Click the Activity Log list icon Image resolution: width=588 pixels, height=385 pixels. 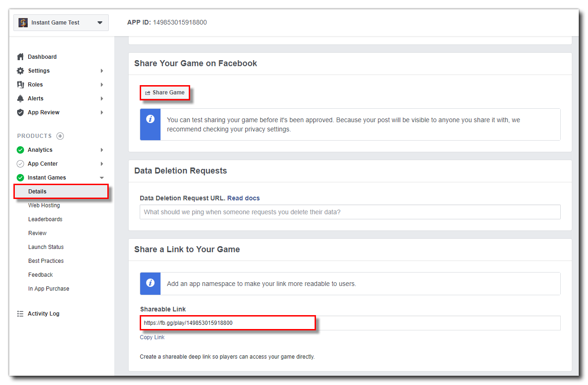tap(20, 314)
